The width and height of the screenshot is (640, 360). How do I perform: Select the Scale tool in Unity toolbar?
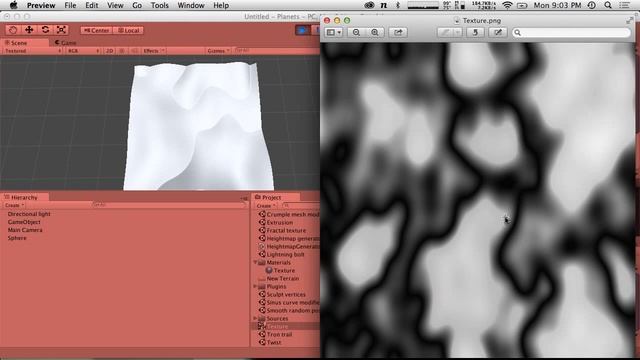tap(61, 30)
